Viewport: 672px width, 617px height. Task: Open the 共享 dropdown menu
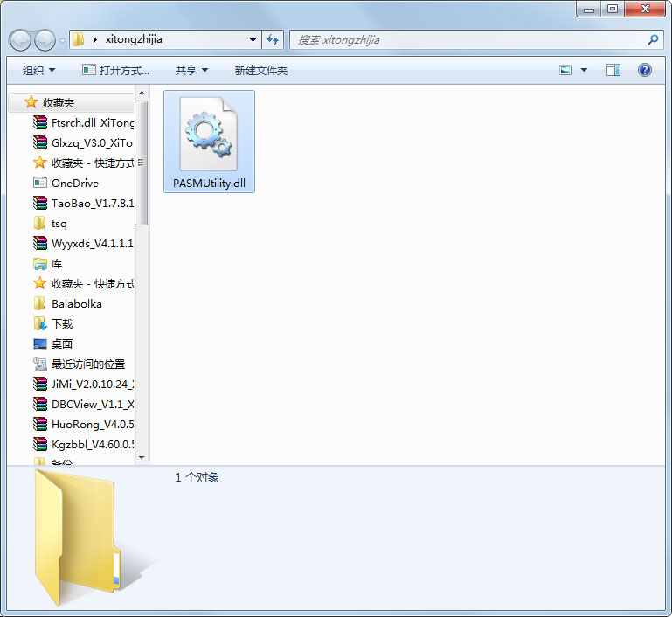191,70
